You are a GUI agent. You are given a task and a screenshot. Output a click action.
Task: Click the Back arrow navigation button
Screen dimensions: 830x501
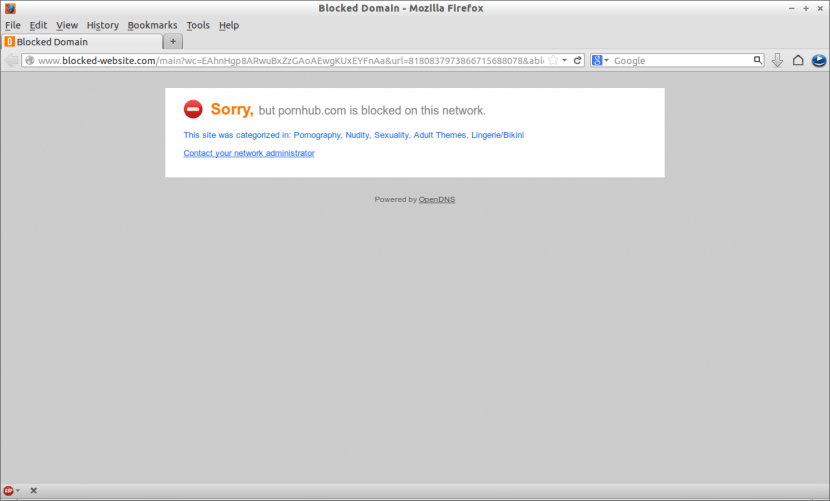pyautogui.click(x=11, y=60)
